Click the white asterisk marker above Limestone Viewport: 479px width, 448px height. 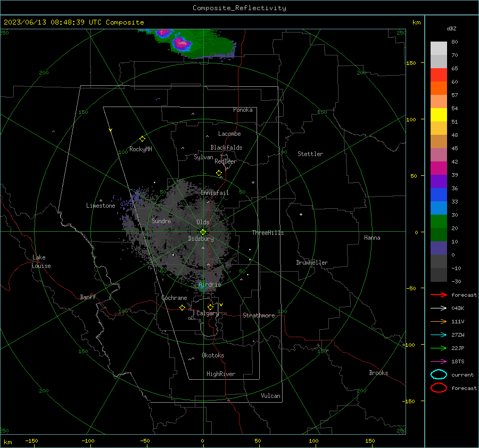[x=101, y=201]
